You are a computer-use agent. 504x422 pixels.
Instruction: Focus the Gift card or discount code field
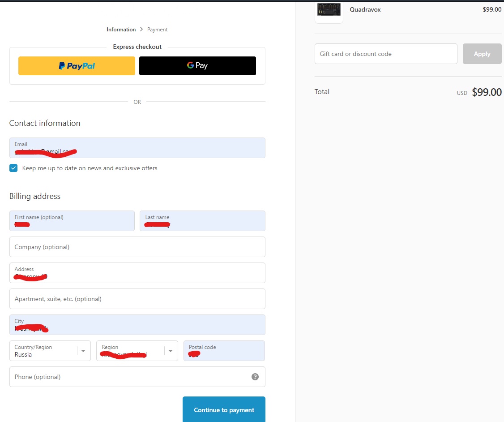click(x=386, y=54)
